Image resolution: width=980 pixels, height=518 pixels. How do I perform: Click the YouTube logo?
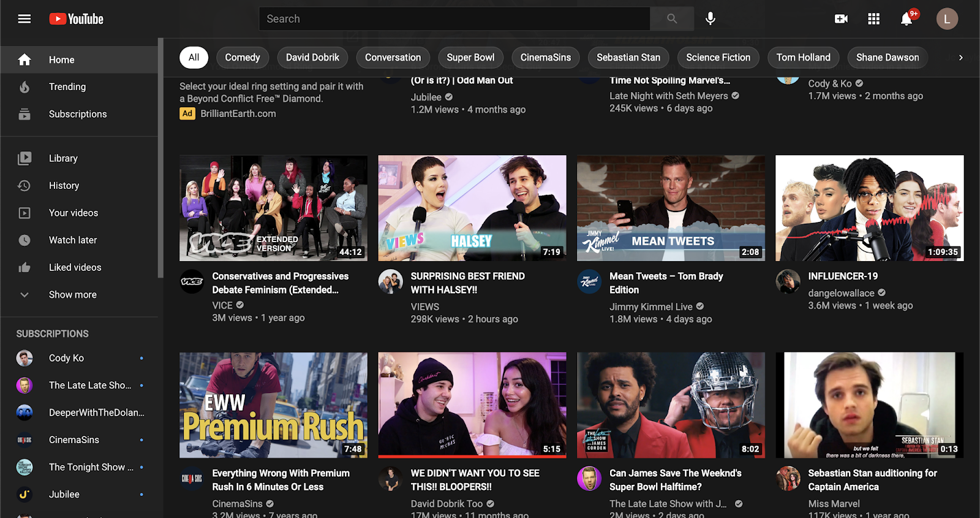click(x=77, y=19)
